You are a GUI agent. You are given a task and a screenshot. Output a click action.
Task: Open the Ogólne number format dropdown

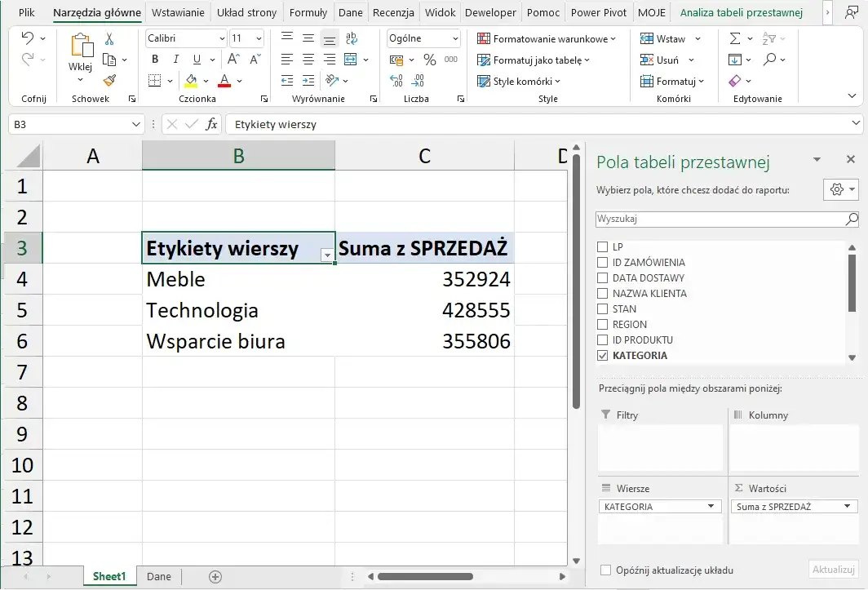pyautogui.click(x=454, y=38)
